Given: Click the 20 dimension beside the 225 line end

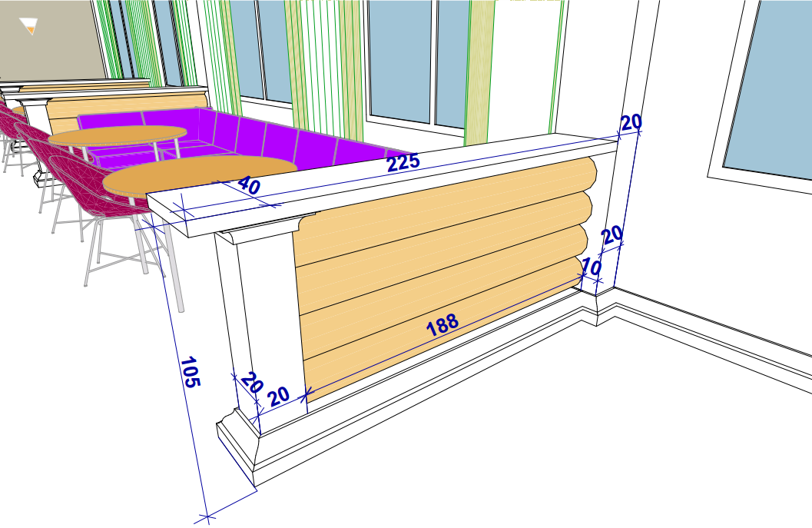Looking at the screenshot, I should pos(631,122).
